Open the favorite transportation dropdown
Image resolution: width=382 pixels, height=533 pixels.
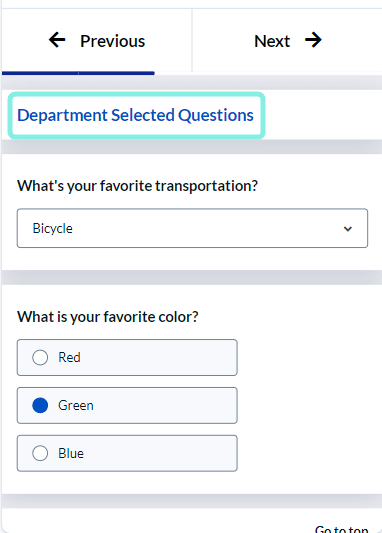(x=192, y=228)
